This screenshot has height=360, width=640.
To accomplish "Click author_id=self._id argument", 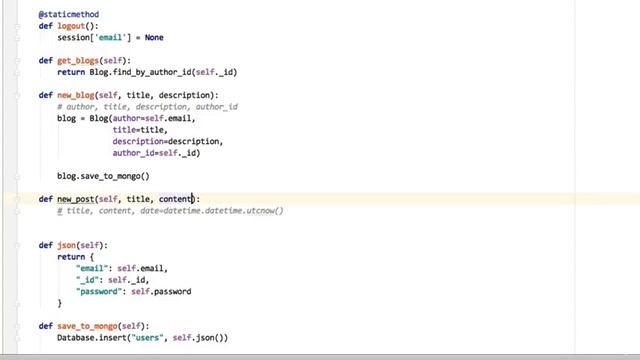I will pyautogui.click(x=156, y=153).
